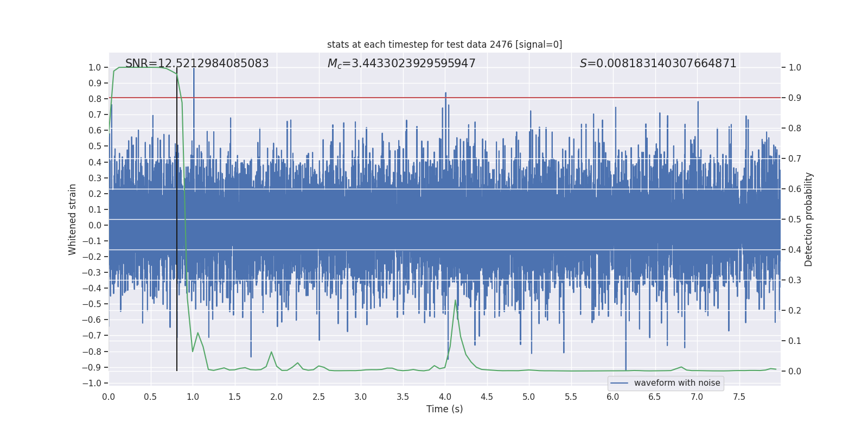This screenshot has width=868, height=434.
Task: Click the 'Time (s)' x-axis label
Action: [x=444, y=409]
